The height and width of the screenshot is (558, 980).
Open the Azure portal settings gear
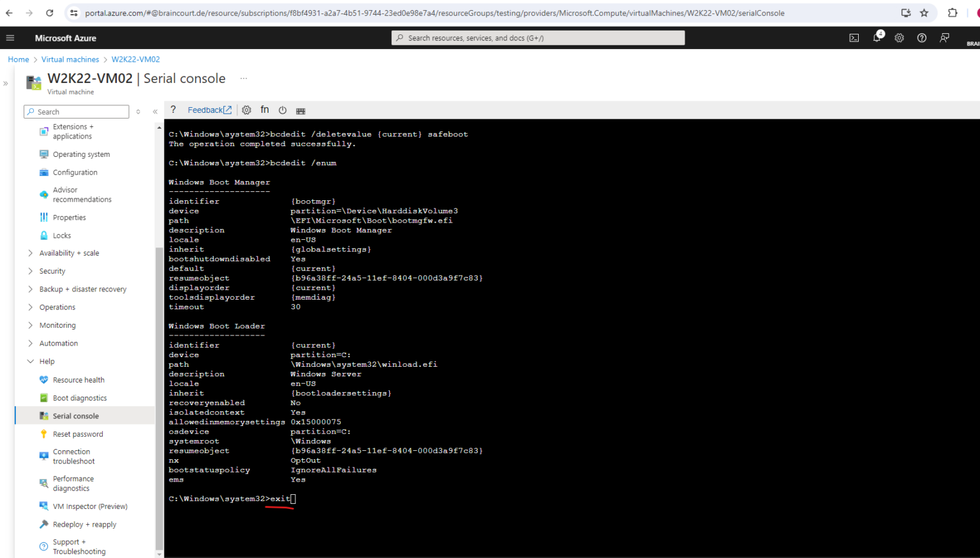tap(899, 38)
